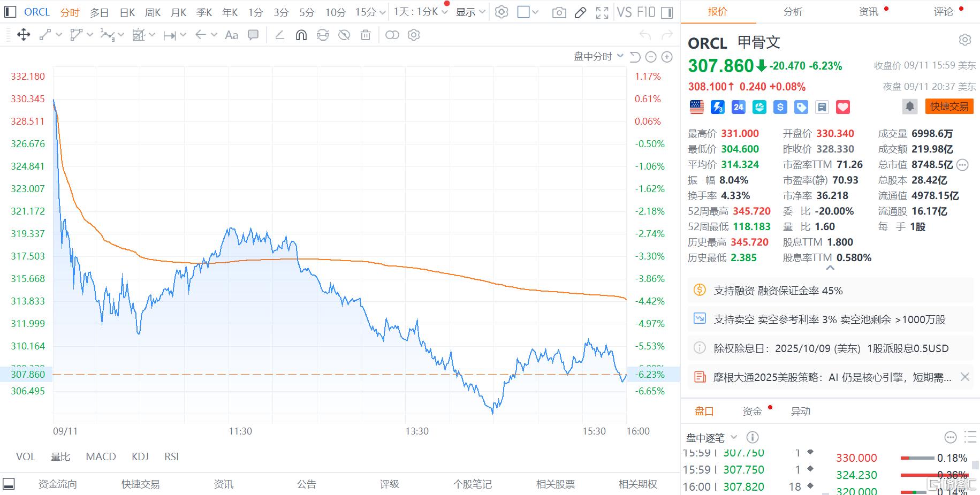The image size is (980, 495).
Task: Select the line segment drawing tool
Action: tap(45, 35)
